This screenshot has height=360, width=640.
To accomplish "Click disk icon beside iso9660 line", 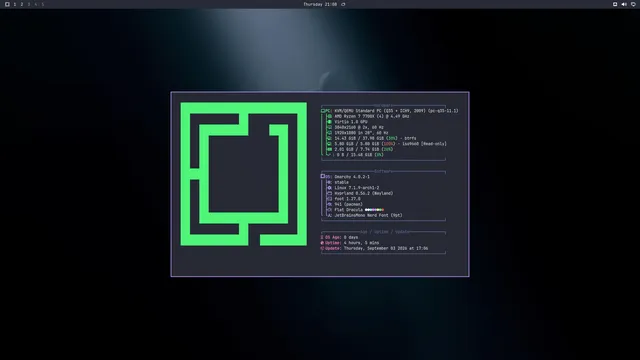I will pyautogui.click(x=329, y=144).
